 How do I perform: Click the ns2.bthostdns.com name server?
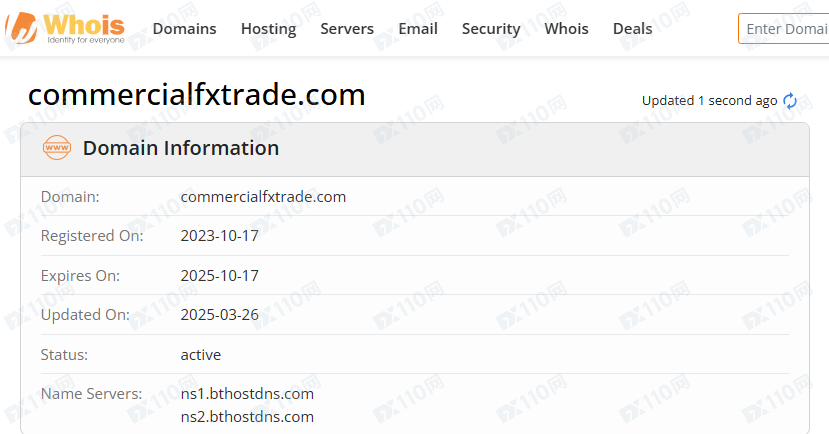(247, 417)
